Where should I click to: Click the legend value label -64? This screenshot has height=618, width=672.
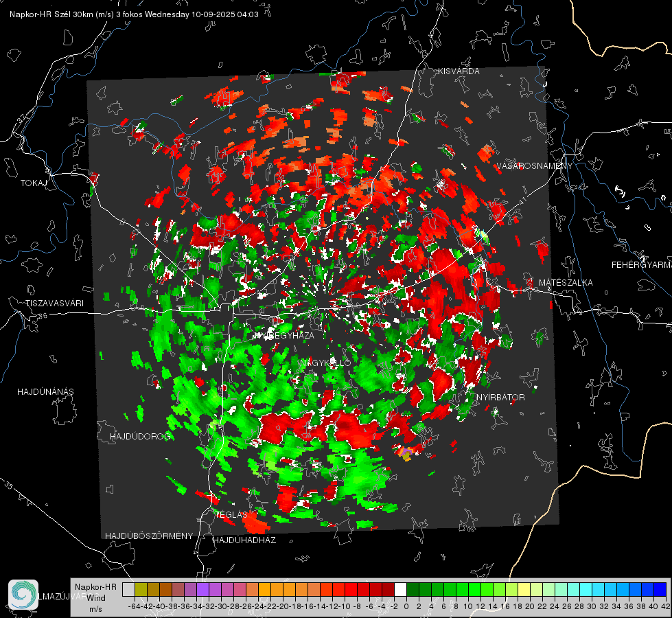pyautogui.click(x=134, y=606)
